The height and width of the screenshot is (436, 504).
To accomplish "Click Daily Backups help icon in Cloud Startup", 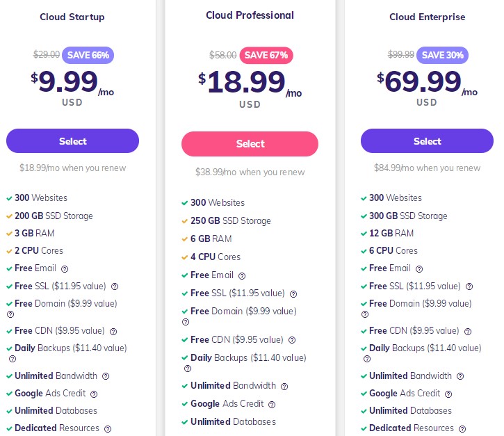I will click(13, 359).
